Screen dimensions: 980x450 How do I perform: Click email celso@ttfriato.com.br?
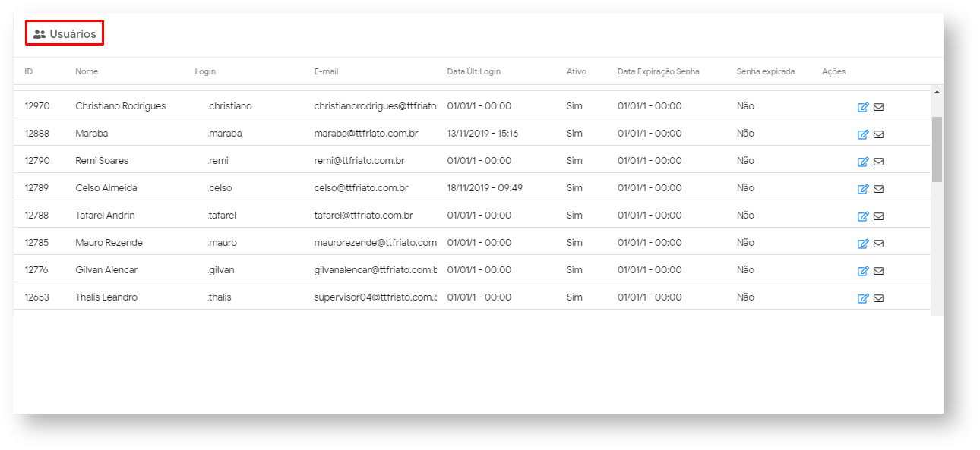[x=361, y=188]
